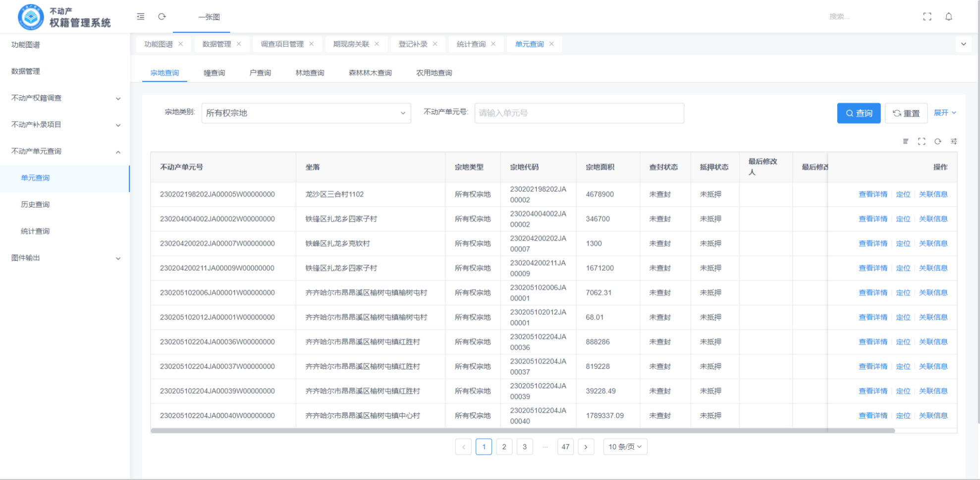Close the 调查项目管理 tab
This screenshot has width=980, height=480.
pyautogui.click(x=312, y=44)
